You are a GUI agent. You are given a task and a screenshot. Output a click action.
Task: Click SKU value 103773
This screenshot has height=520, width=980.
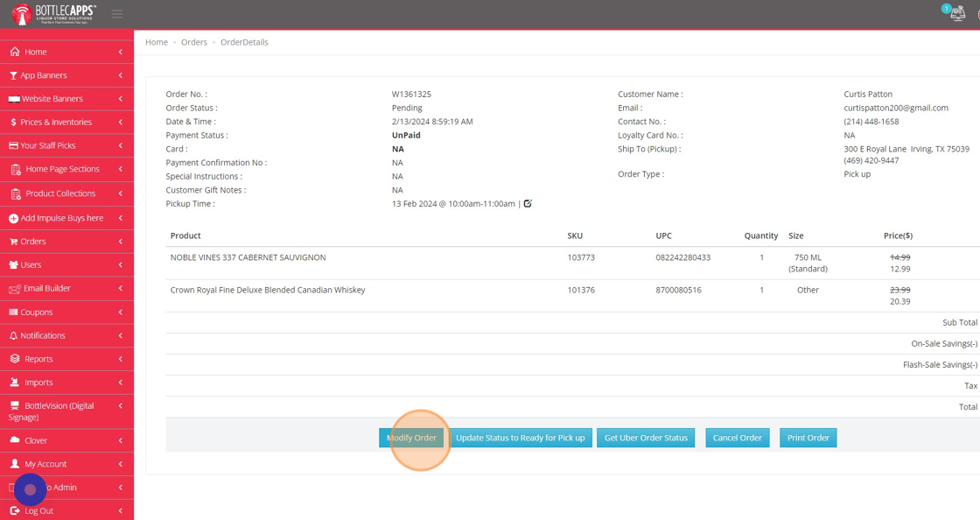581,257
